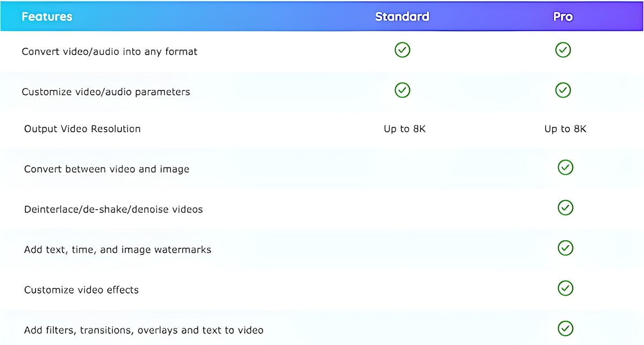Click Pro's 'Up to 8K' resolution value

pyautogui.click(x=565, y=129)
